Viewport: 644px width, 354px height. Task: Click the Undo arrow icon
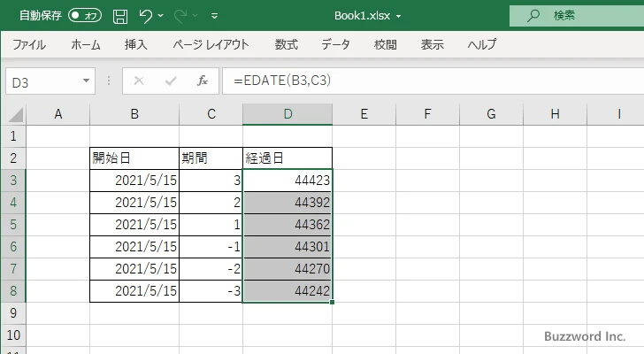coord(145,16)
